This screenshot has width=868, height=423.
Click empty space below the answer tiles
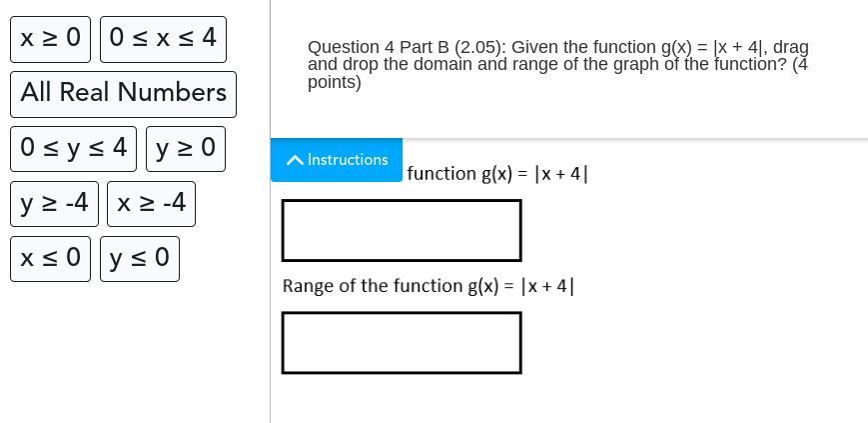130,350
